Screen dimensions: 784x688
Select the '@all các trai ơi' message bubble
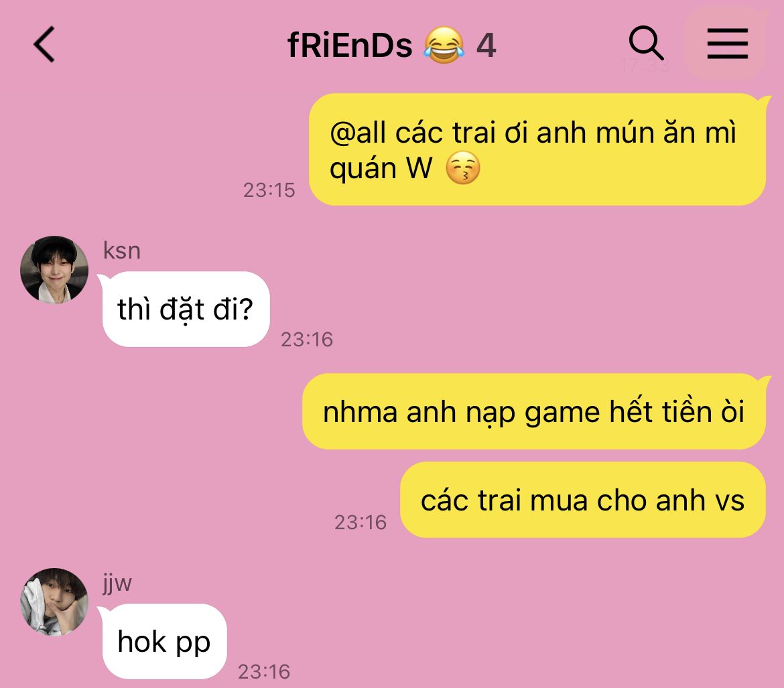pos(538,149)
